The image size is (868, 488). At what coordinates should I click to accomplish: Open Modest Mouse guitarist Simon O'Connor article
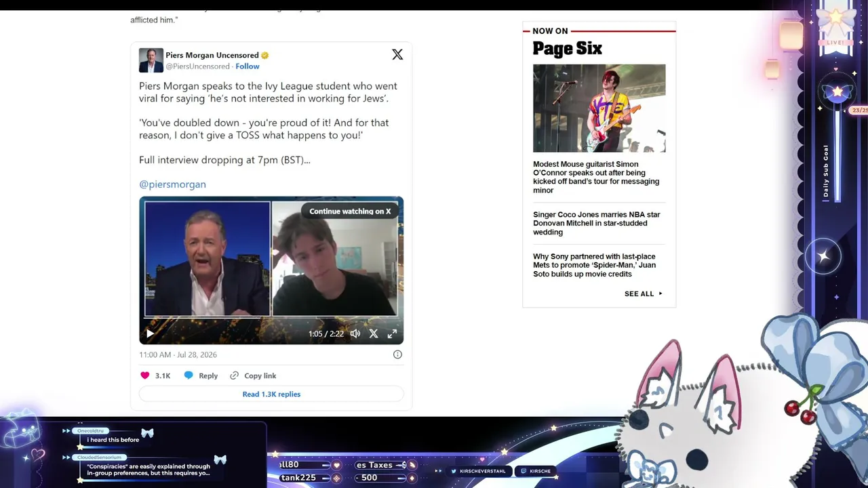point(596,177)
